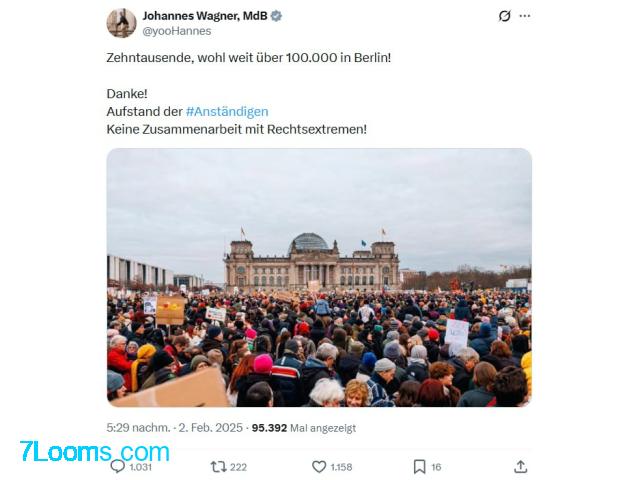The width and height of the screenshot is (640, 480).
Task: Click the 95.392 Mal angezeigt view count
Action: [304, 428]
